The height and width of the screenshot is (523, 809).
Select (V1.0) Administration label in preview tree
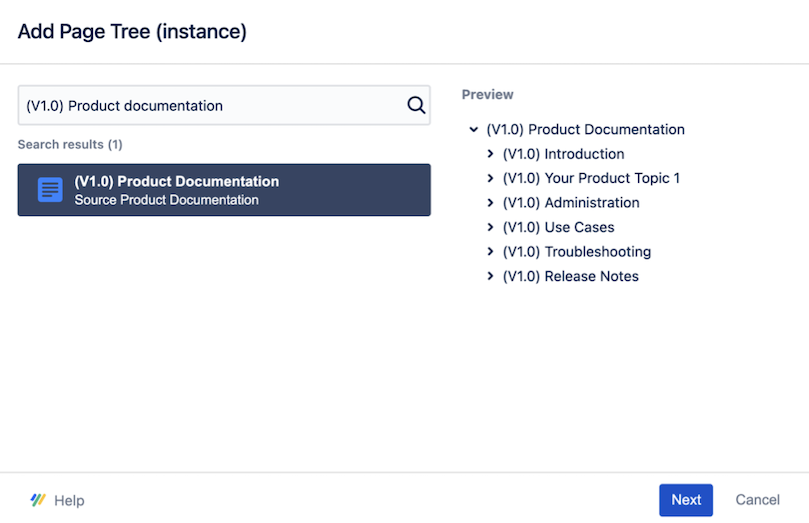[x=570, y=203]
